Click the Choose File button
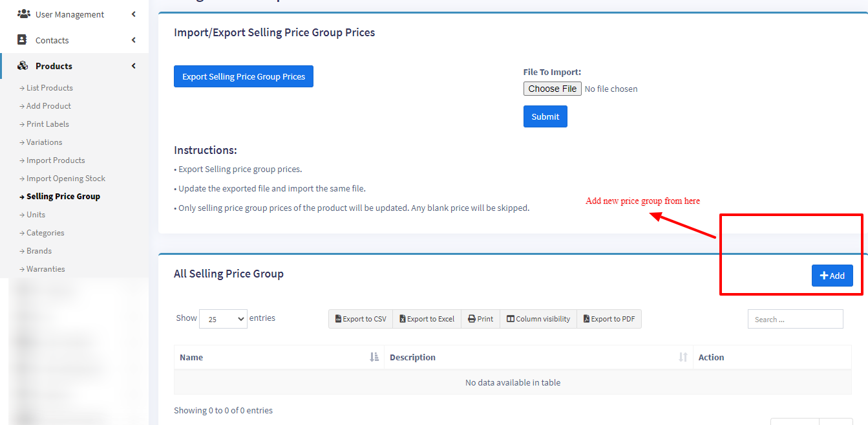The width and height of the screenshot is (868, 425). tap(552, 89)
